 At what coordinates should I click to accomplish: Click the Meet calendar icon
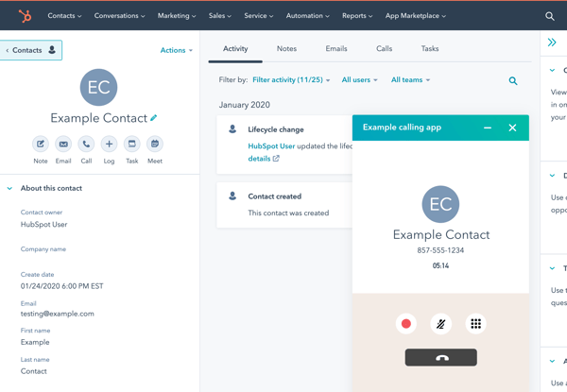pyautogui.click(x=155, y=145)
